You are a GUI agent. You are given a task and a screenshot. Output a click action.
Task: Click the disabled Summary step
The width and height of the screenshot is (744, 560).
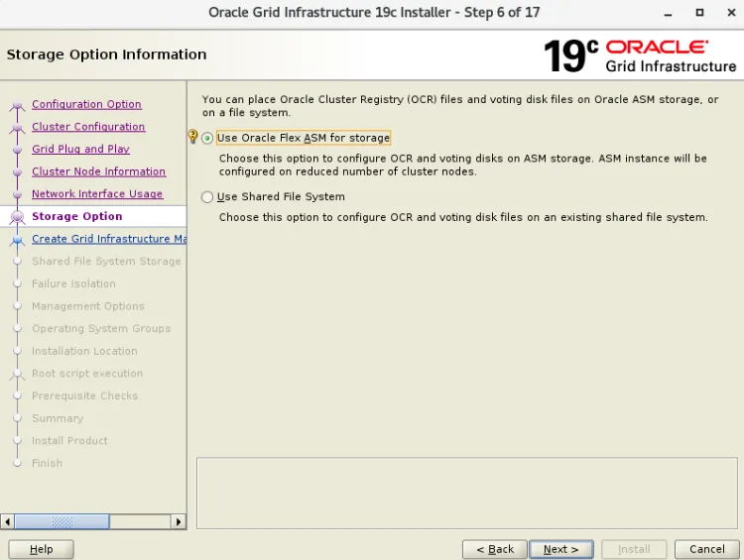[58, 418]
